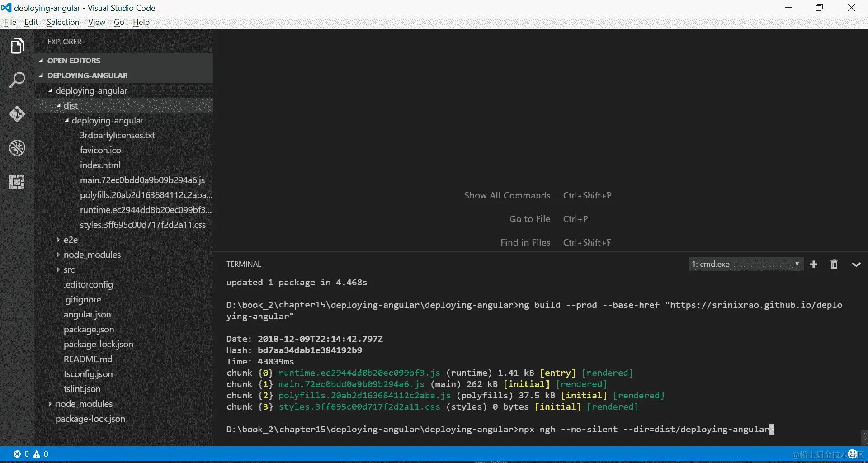The image size is (868, 463).
Task: Open index.html in dist folder
Action: [x=100, y=165]
